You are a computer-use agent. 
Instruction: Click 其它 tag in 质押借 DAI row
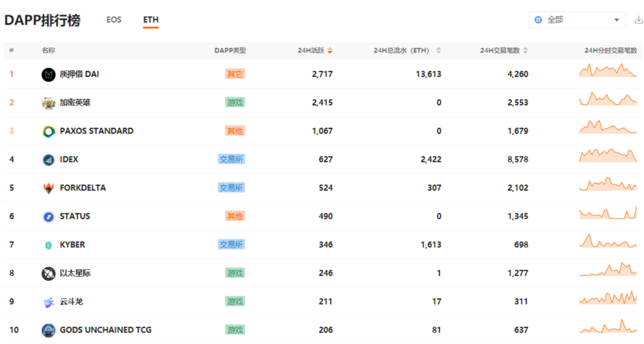[x=235, y=74]
